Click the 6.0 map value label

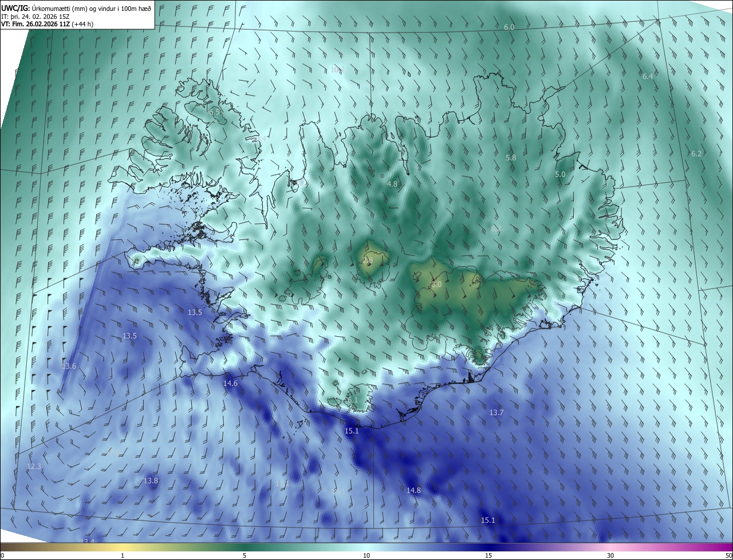coord(509,27)
